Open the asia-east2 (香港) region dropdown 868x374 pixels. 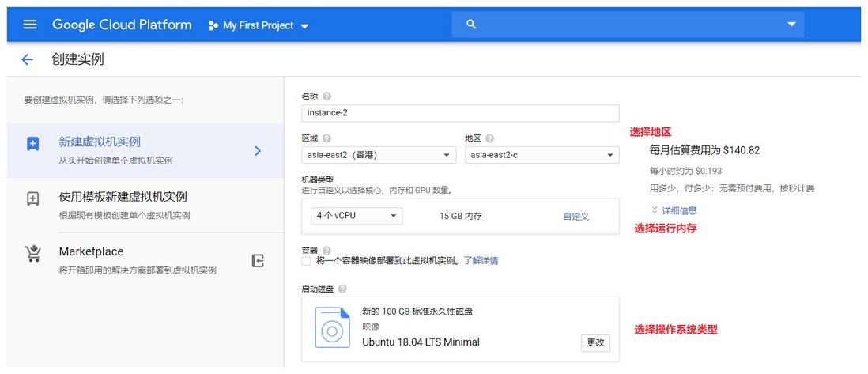pos(379,155)
